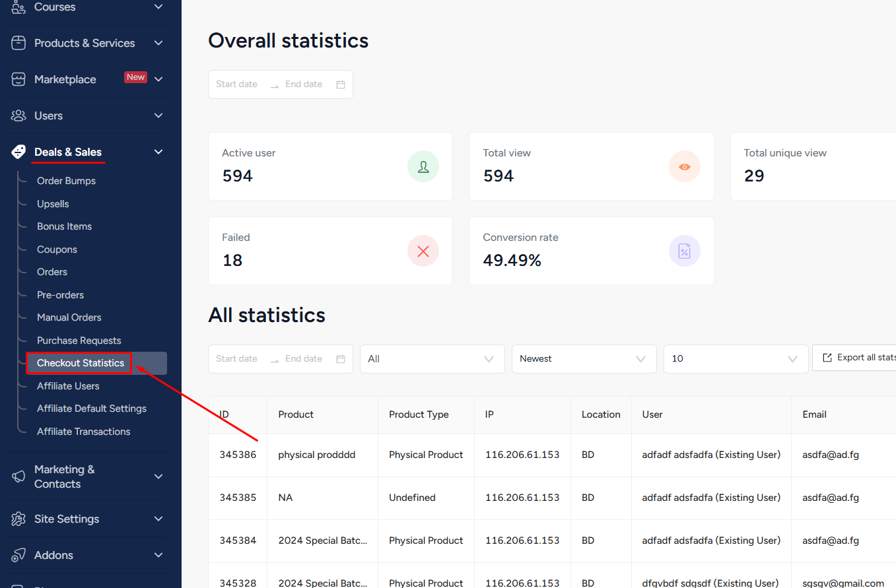Click the Location column header
The height and width of the screenshot is (588, 896).
(x=601, y=414)
